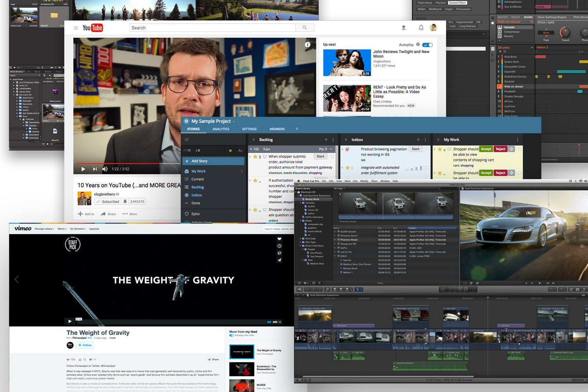Open the Drums group dropdown arrow
This screenshot has height=392, width=588.
point(532,48)
